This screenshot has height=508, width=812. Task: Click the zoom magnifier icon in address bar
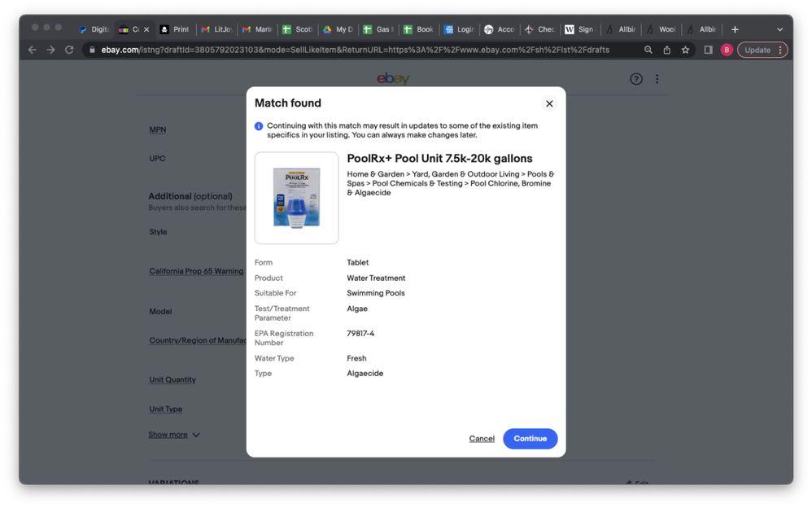pyautogui.click(x=648, y=50)
